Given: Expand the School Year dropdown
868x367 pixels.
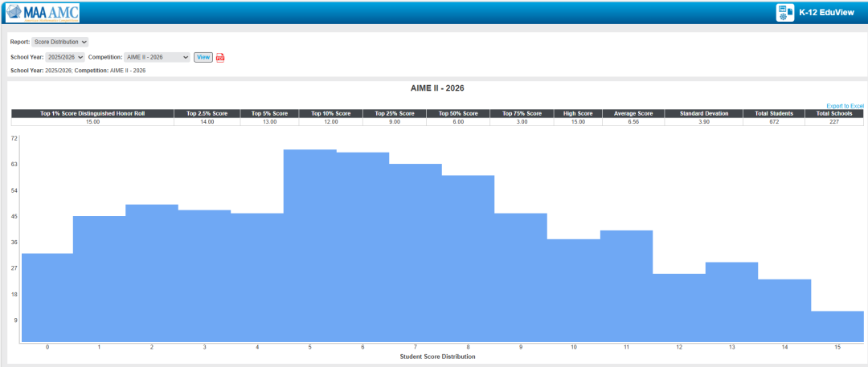Looking at the screenshot, I should (64, 58).
